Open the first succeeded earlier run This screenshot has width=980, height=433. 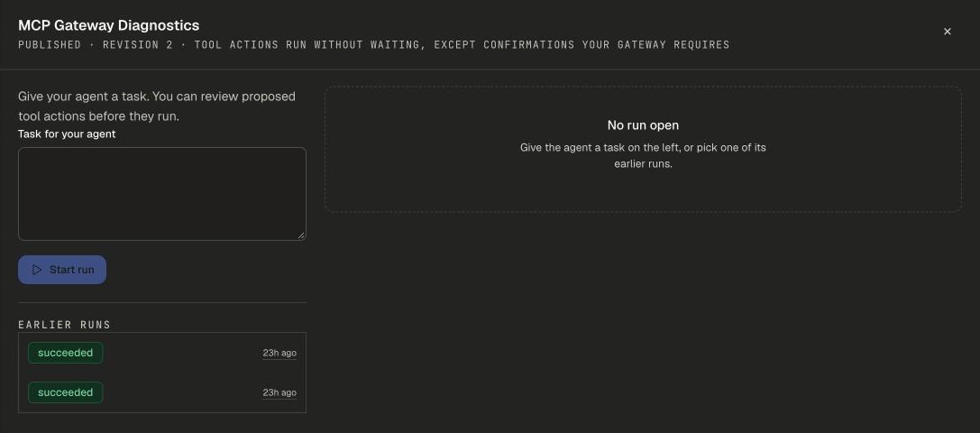click(162, 353)
